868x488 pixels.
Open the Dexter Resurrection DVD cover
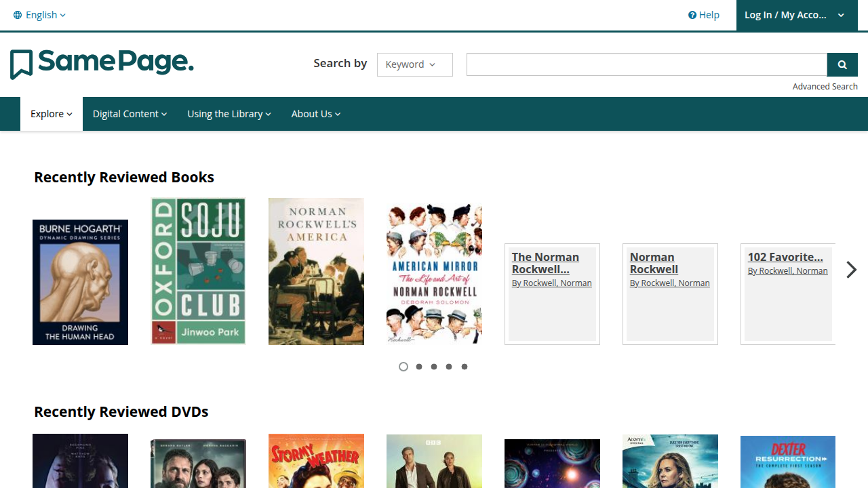coord(788,462)
